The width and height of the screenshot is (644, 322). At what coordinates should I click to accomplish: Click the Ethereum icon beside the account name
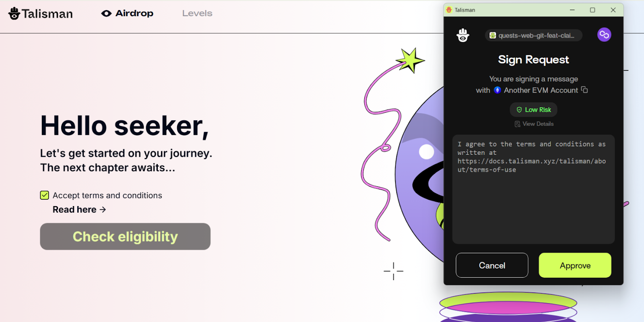tap(497, 90)
